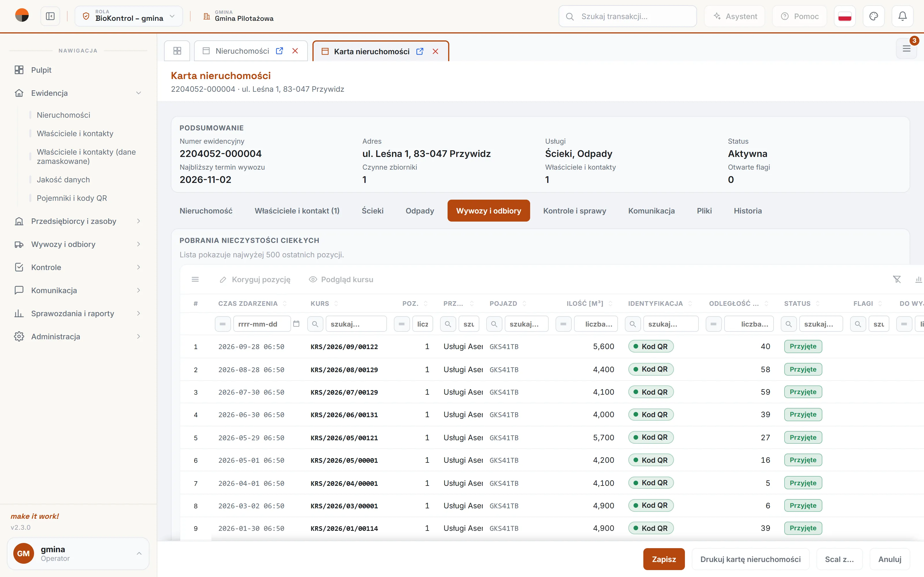The width and height of the screenshot is (924, 577).
Task: Open Nieruchomości tab in new window
Action: coord(280,51)
